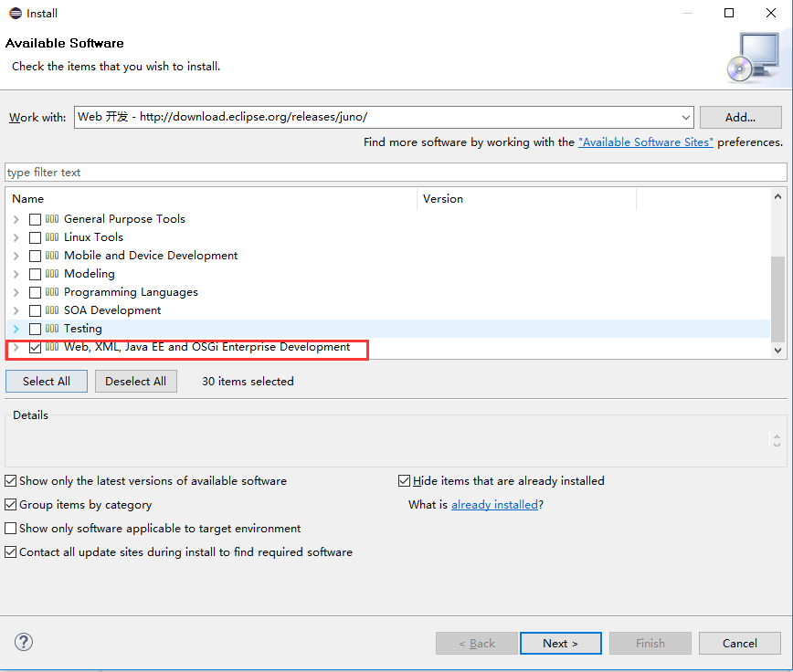This screenshot has height=672, width=793.
Task: Expand the Modeling tree node
Action: pyautogui.click(x=16, y=274)
